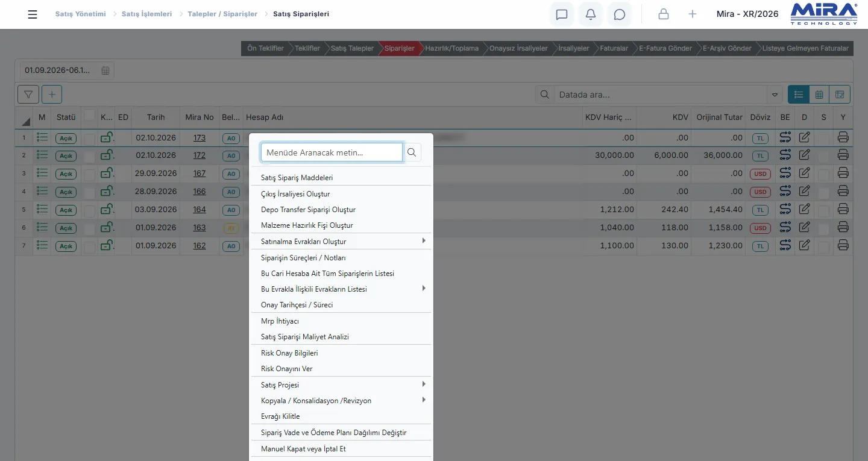
Task: Tick the checkbox for order 167
Action: [89, 175]
